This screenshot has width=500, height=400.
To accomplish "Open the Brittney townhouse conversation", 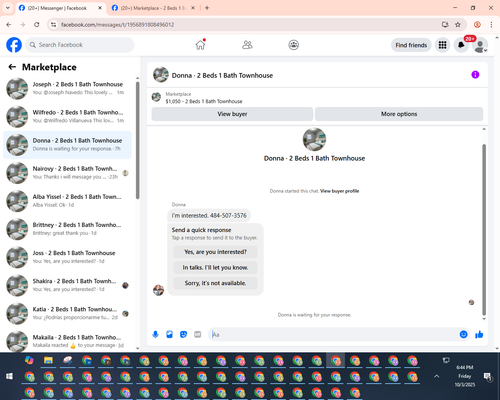I will [67, 229].
